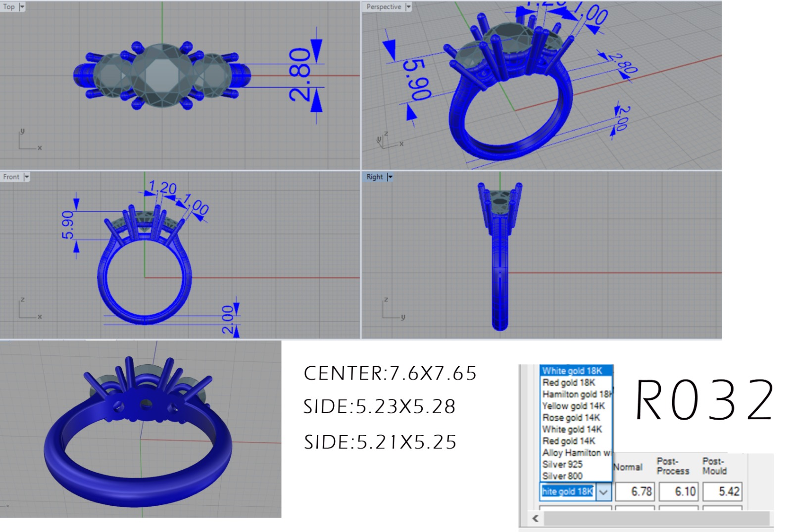The image size is (792, 532).
Task: Select Silver 925 option
Action: pos(576,464)
